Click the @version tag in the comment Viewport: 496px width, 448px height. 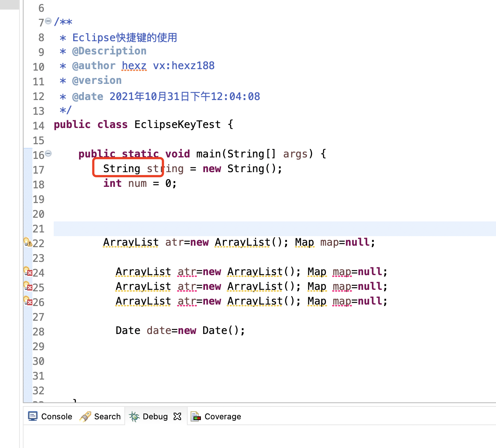pos(97,81)
